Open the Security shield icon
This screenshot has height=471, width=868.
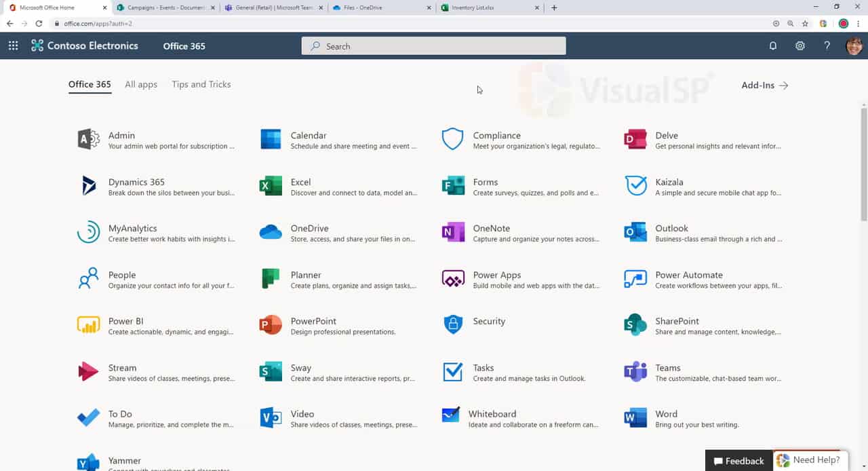[453, 324]
